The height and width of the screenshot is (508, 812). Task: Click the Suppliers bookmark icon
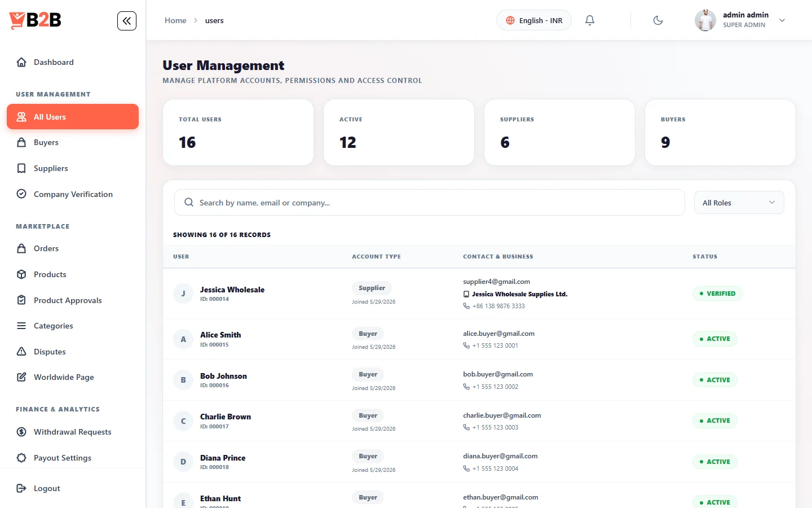[x=21, y=168]
